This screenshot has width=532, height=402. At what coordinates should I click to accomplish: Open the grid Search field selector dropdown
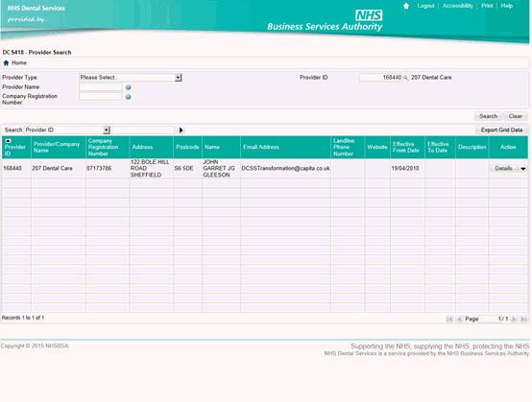tap(107, 130)
